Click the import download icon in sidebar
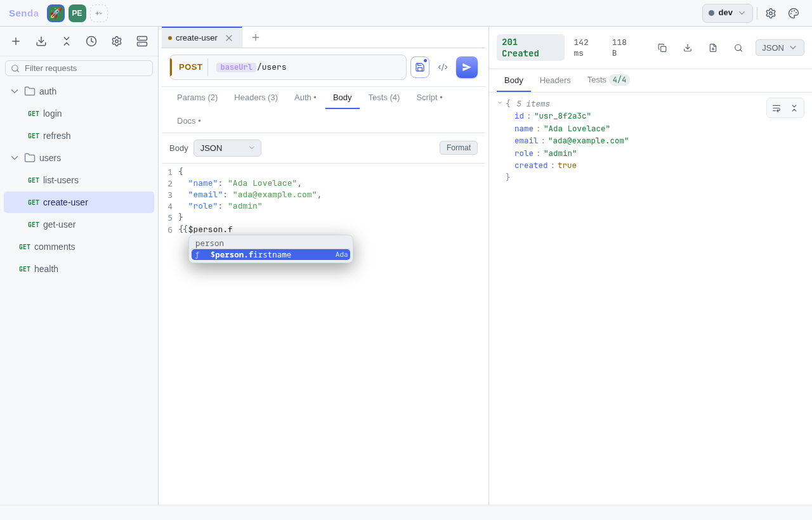812x520 pixels. pyautogui.click(x=41, y=41)
